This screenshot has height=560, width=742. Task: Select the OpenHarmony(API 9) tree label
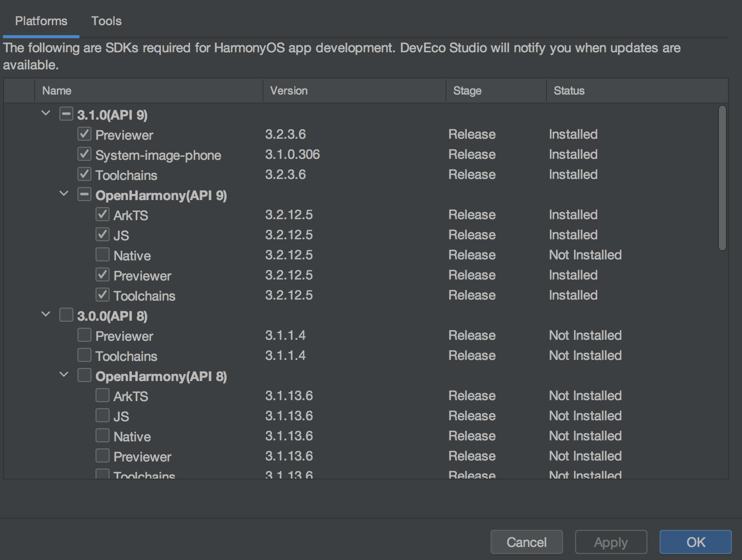point(161,195)
